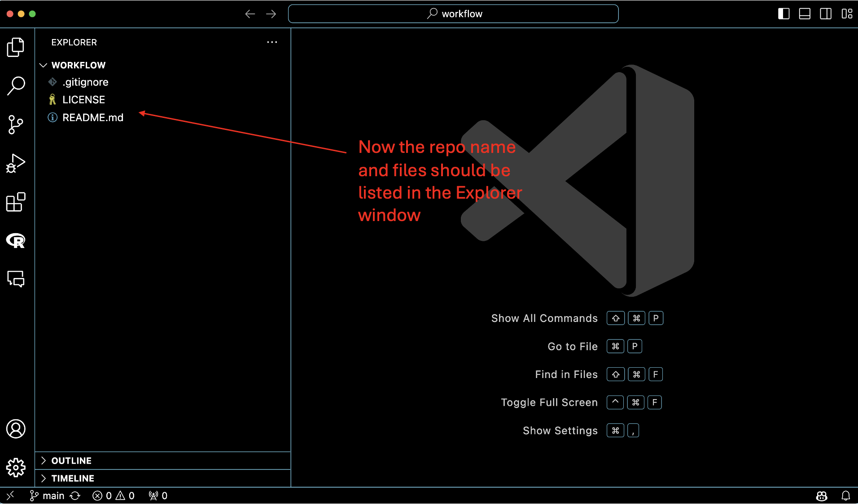Go back with the left arrow
Screen dimensions: 858x504
tap(250, 14)
